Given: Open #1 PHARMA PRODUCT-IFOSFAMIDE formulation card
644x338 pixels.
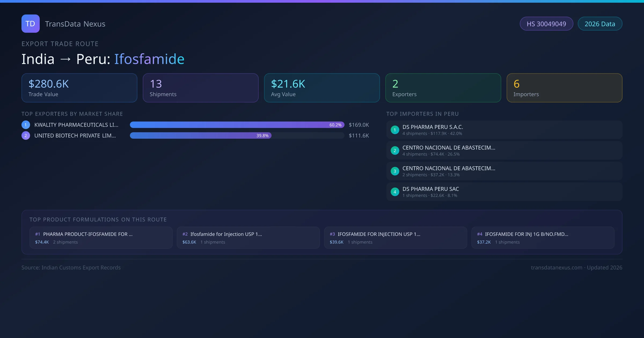Looking at the screenshot, I should pos(101,238).
